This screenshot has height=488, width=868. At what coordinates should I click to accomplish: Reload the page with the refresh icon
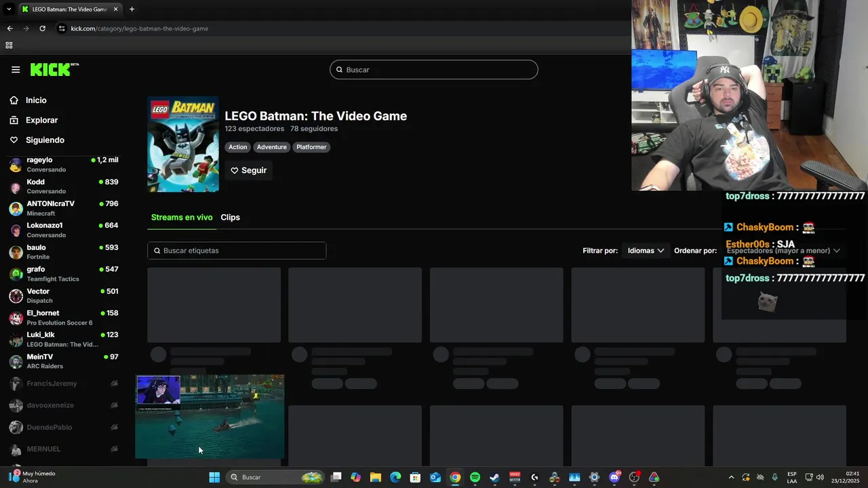pos(42,28)
